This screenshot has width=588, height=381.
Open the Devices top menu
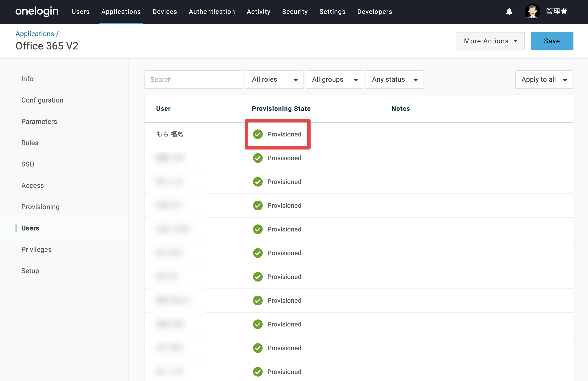[x=165, y=12]
